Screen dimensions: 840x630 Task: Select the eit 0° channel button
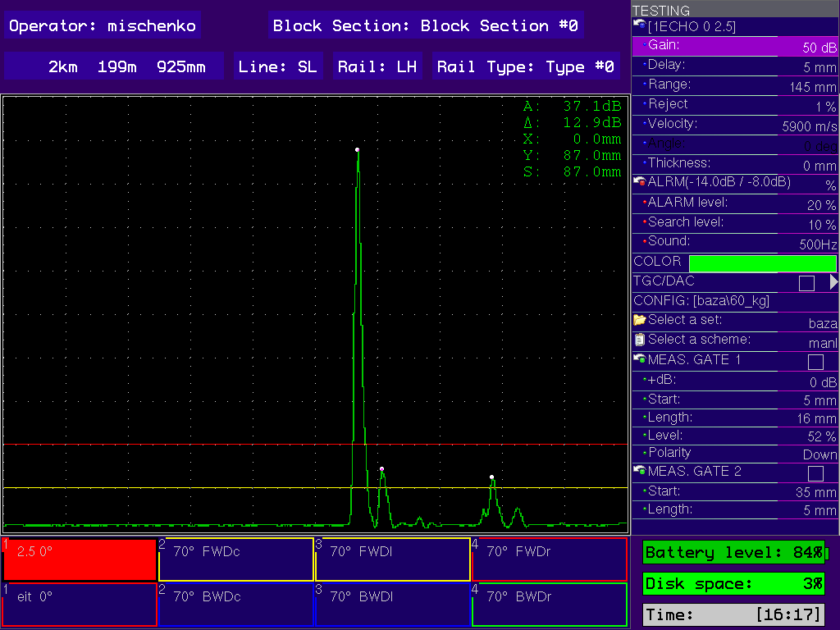(x=80, y=605)
